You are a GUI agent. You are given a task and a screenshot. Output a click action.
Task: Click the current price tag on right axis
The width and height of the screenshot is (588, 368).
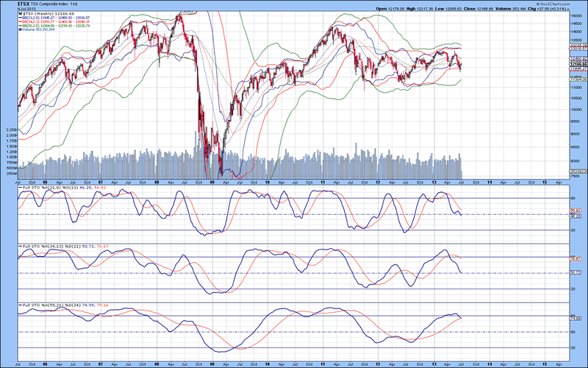coord(577,64)
